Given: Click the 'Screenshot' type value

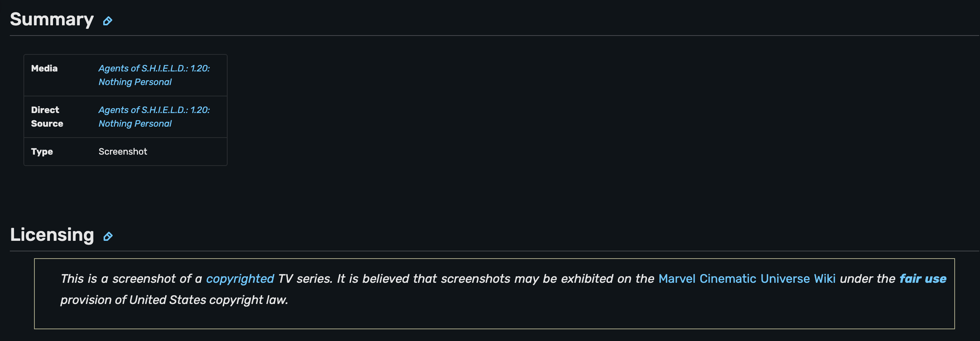Looking at the screenshot, I should pos(122,152).
